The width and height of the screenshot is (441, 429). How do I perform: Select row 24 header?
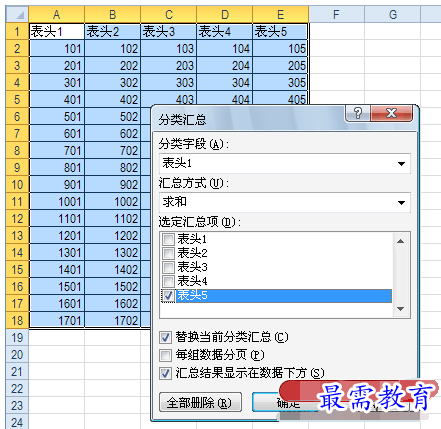pyautogui.click(x=17, y=422)
